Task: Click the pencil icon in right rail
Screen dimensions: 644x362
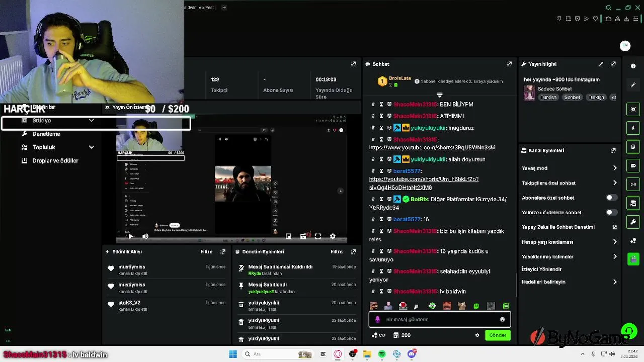Action: click(x=633, y=85)
